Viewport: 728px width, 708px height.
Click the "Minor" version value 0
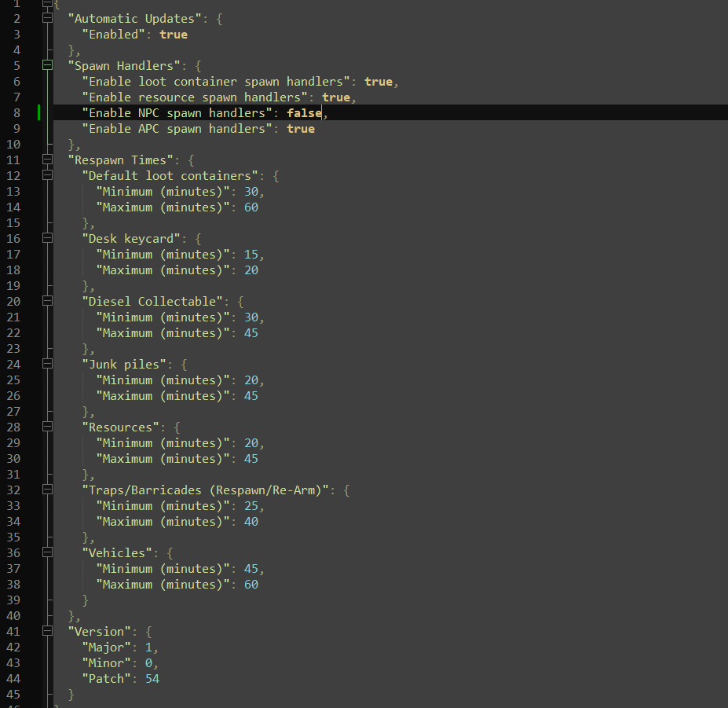(x=148, y=663)
